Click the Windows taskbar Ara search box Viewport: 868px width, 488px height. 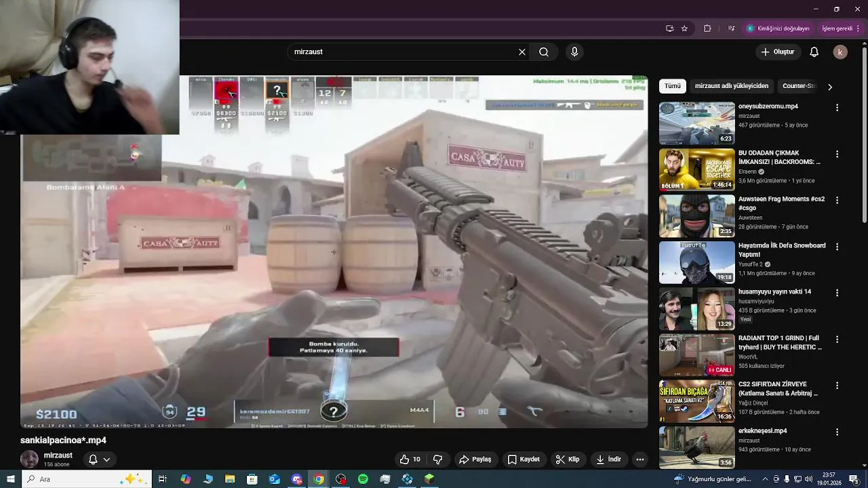click(x=87, y=479)
